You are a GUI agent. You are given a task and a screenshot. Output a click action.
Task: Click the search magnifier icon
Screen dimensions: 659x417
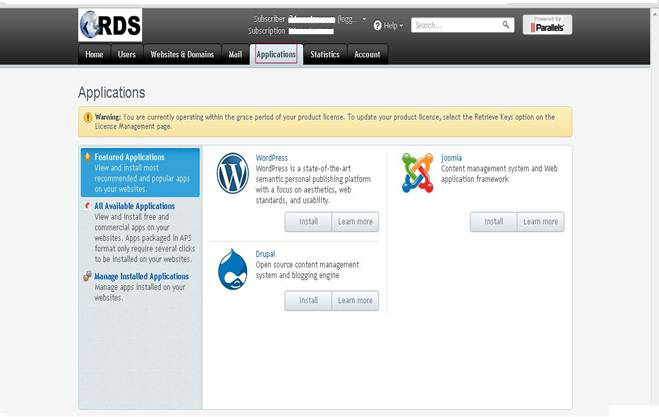[506, 25]
